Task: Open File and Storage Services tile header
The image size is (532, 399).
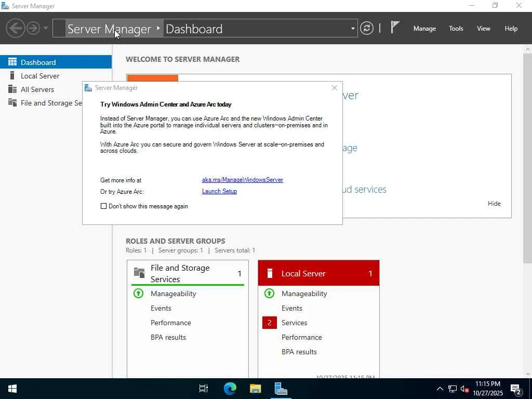Action: [188, 273]
